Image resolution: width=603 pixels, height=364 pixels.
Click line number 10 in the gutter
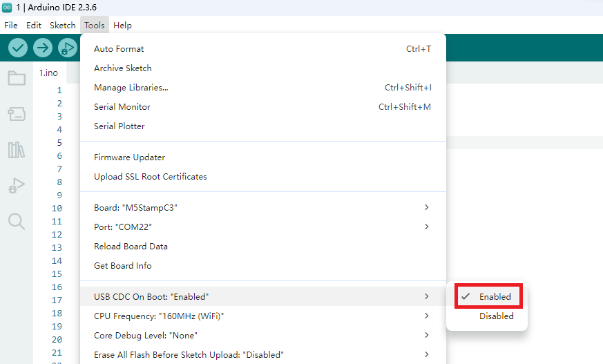coord(57,209)
